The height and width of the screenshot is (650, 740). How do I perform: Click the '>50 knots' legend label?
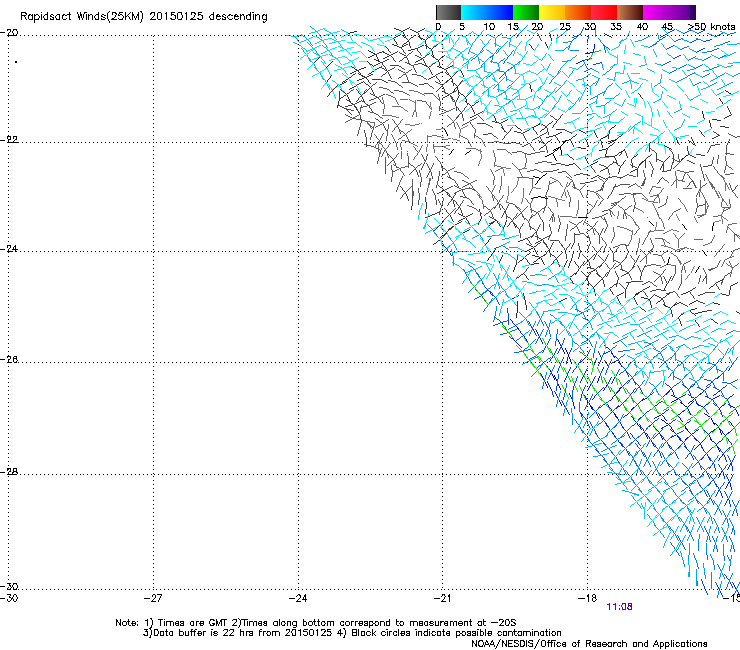(x=711, y=27)
